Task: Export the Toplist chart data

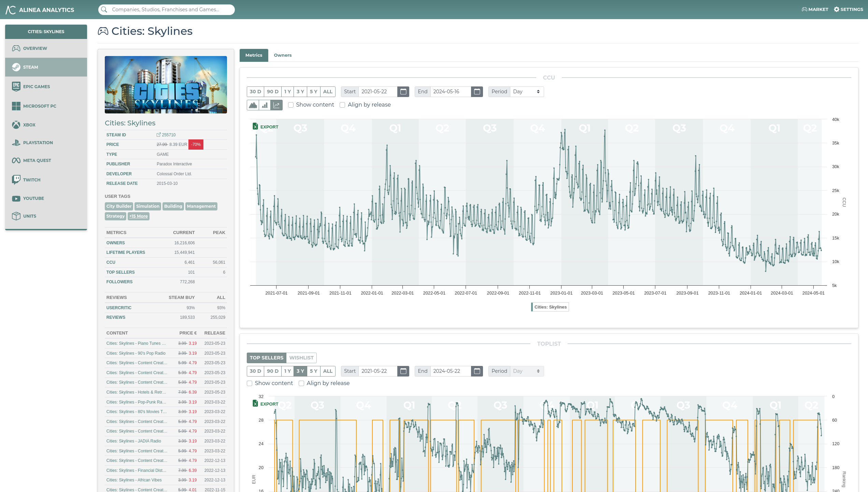Action: (266, 404)
